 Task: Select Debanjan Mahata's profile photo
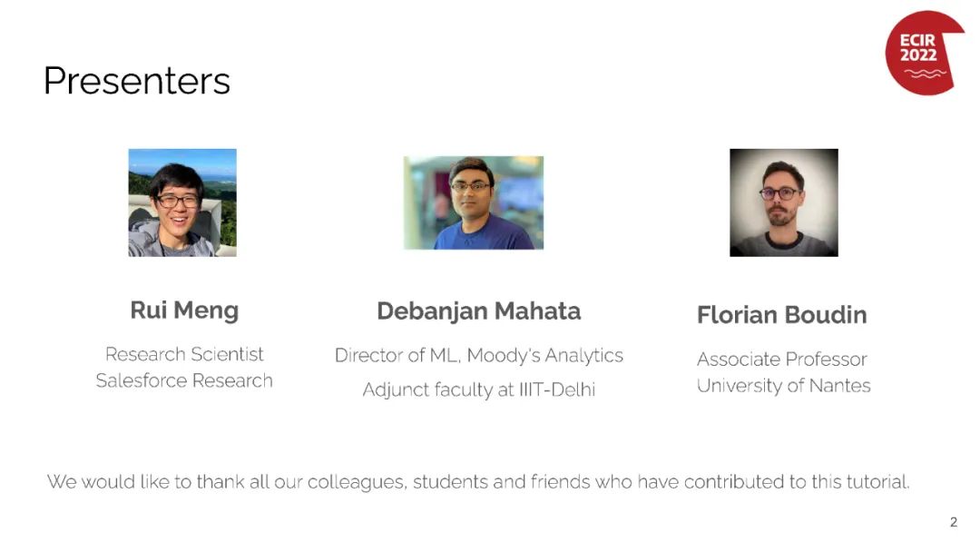pyautogui.click(x=473, y=202)
